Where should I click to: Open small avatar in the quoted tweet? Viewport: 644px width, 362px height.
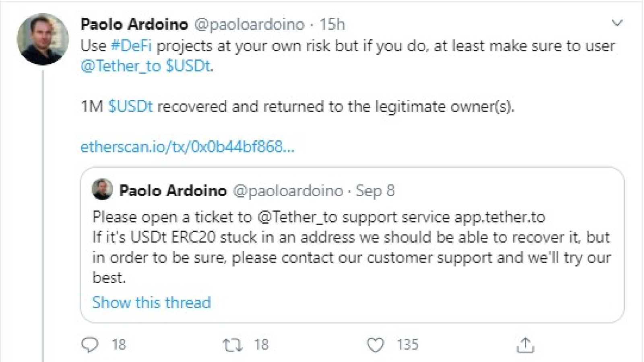click(x=102, y=189)
